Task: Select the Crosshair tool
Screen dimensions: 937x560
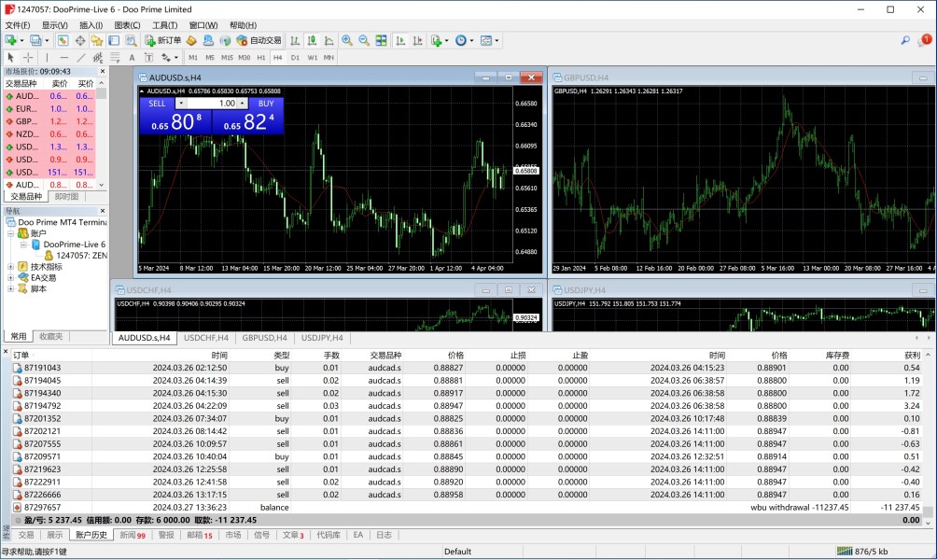Action: click(x=28, y=57)
